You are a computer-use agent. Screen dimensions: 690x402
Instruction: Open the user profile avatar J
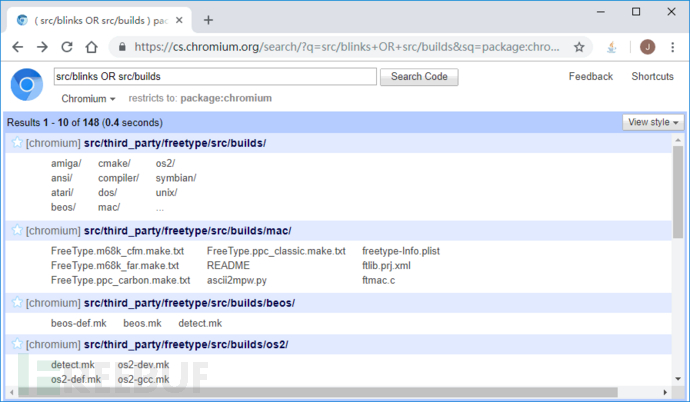coord(647,47)
